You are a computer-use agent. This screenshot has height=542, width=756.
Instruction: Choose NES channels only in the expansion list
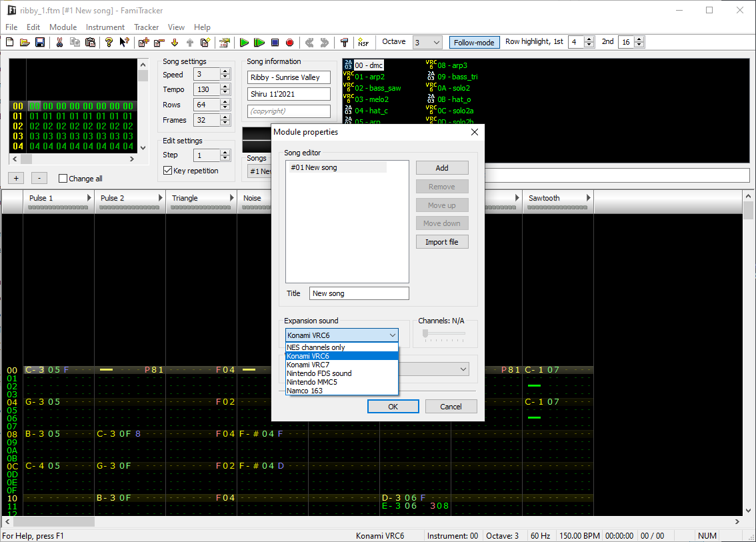coord(342,347)
